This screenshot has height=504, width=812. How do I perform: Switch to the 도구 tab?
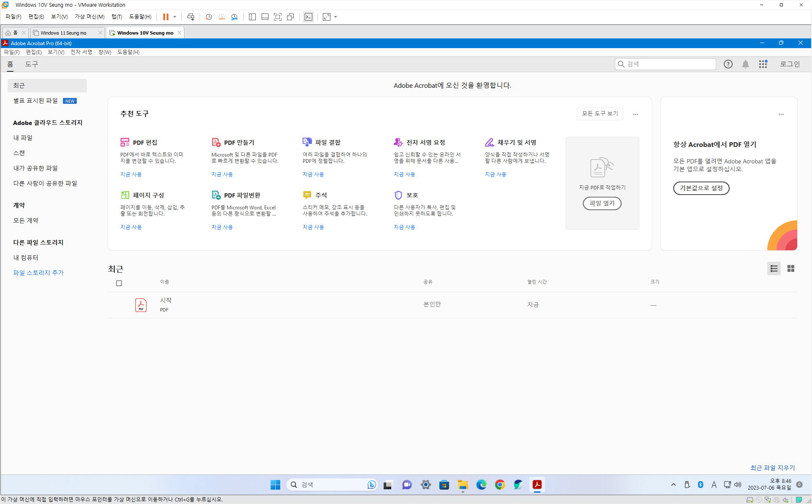[x=32, y=64]
